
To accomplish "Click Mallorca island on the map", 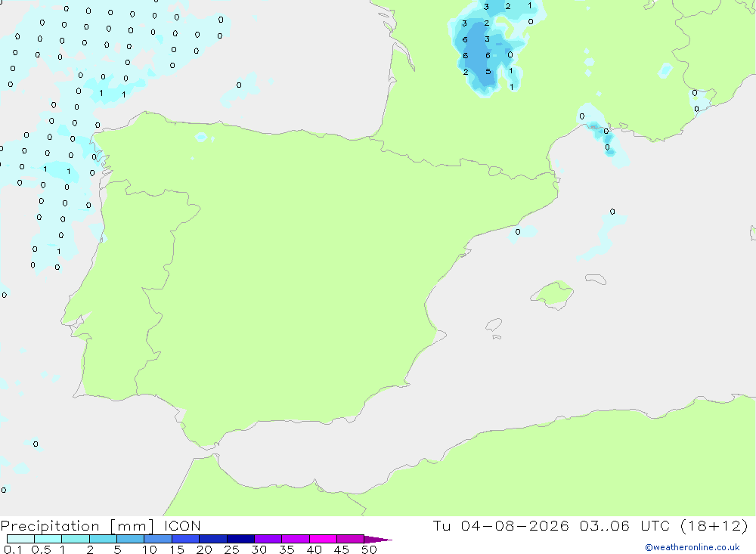I will pyautogui.click(x=553, y=294).
